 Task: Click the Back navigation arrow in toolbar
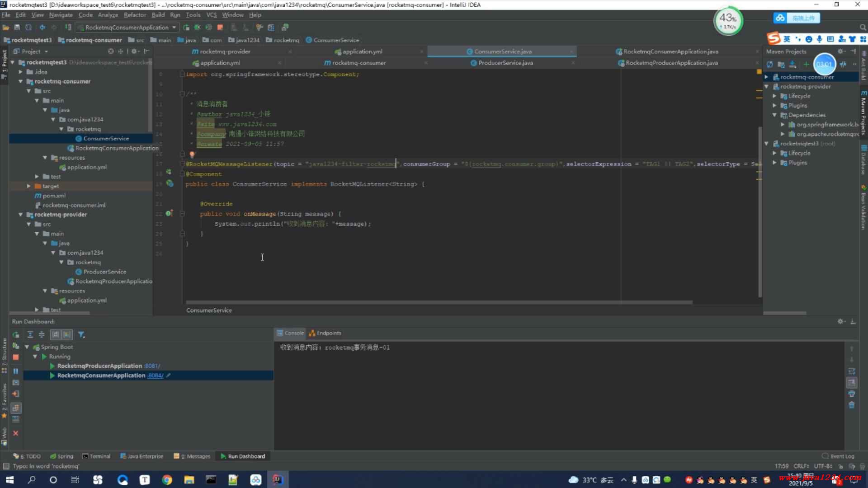42,28
